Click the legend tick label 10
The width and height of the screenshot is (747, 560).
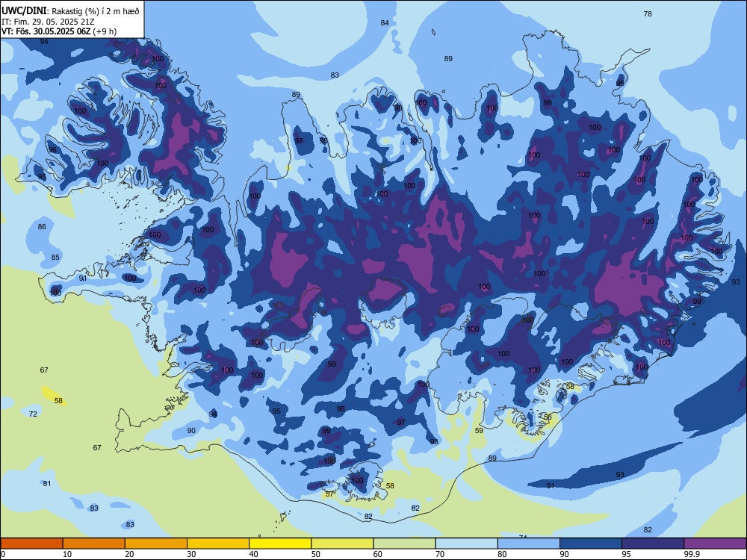[x=67, y=554]
